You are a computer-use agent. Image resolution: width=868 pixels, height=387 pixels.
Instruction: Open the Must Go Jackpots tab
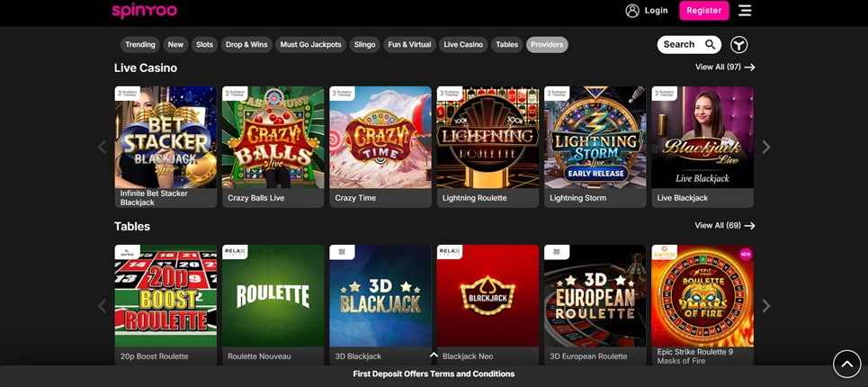(310, 44)
